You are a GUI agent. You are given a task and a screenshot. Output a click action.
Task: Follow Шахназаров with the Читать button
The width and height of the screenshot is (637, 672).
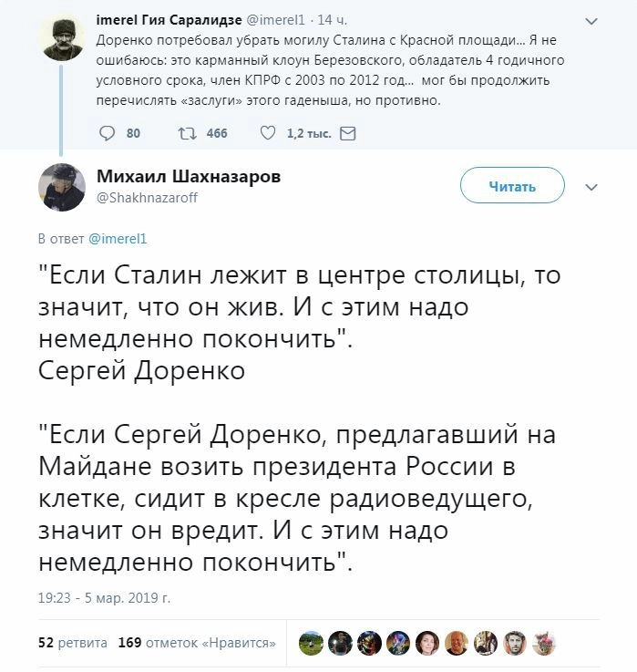[x=512, y=187]
